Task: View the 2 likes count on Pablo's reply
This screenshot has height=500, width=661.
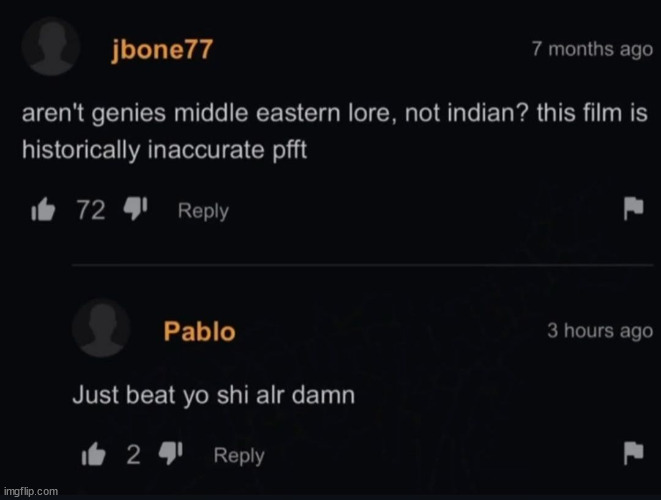Action: [x=134, y=455]
